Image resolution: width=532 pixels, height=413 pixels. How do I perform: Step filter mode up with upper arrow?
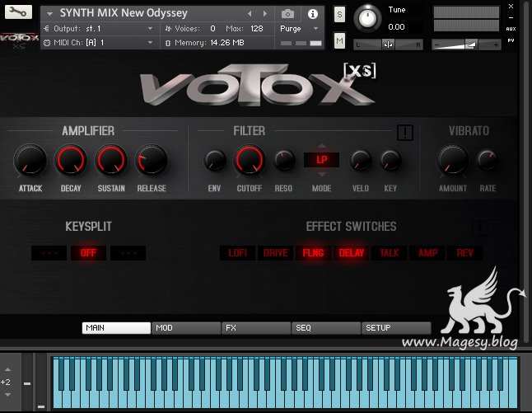pyautogui.click(x=322, y=147)
